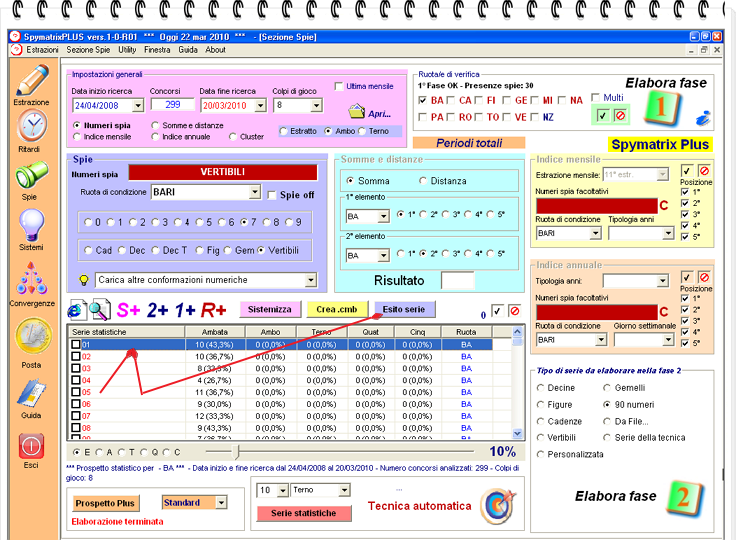
Task: Click the red VERTIBILI numeri spia bar
Action: pyautogui.click(x=223, y=172)
